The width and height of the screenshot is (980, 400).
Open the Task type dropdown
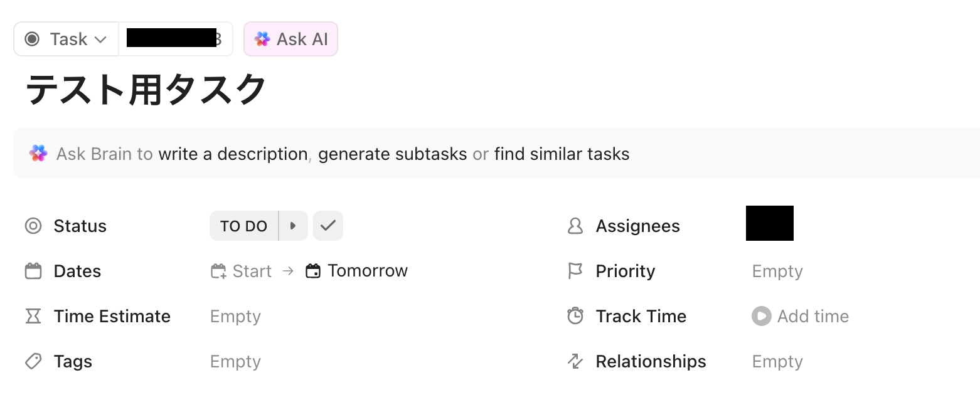pyautogui.click(x=66, y=39)
